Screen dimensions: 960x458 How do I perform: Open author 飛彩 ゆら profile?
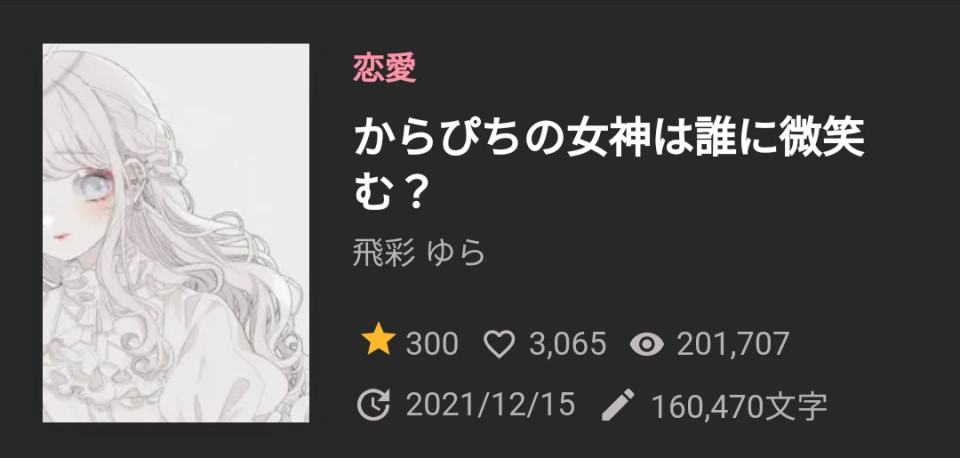point(419,252)
